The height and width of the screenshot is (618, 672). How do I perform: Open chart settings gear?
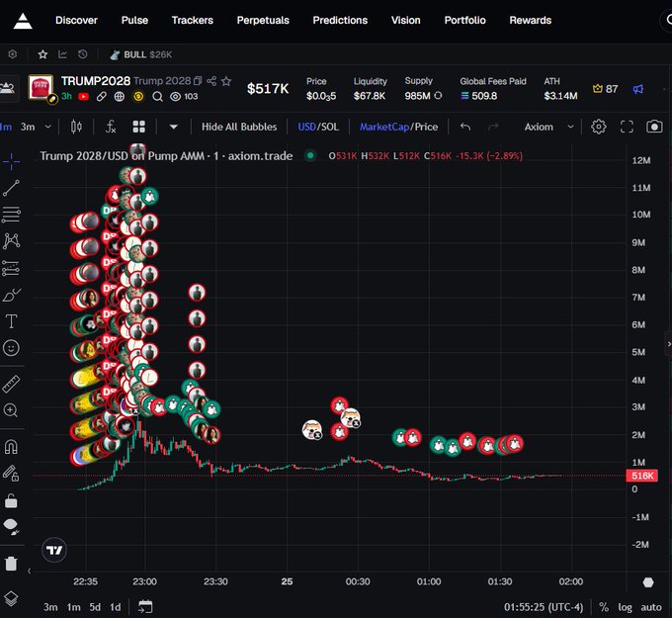coord(599,127)
